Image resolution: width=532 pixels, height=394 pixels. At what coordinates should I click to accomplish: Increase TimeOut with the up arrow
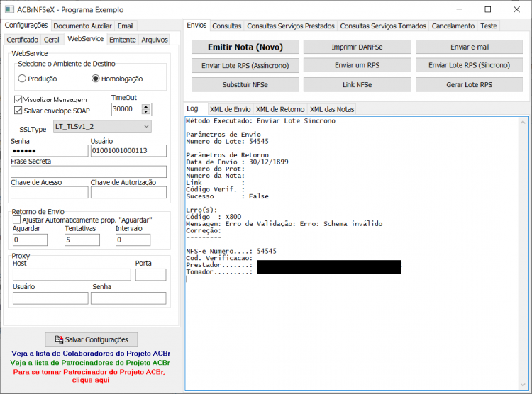tap(146, 106)
